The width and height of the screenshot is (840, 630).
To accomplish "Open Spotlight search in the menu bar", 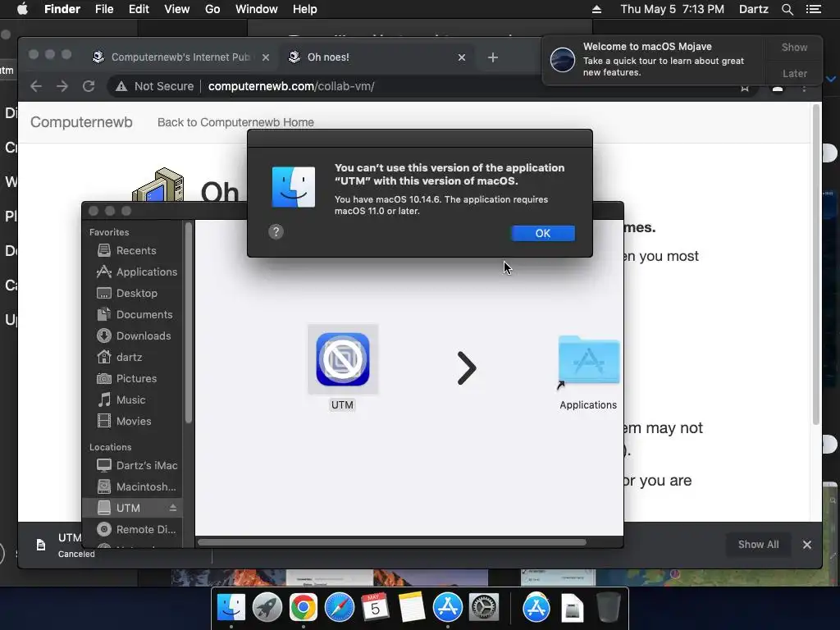I will point(787,9).
